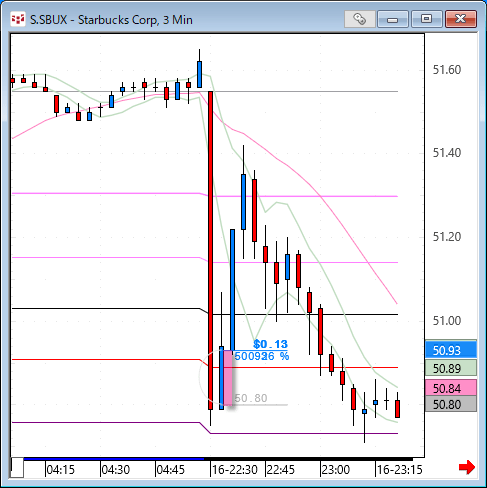Click the 51.40 price axis label
Viewport: 487px width, 488px height.
click(x=447, y=153)
